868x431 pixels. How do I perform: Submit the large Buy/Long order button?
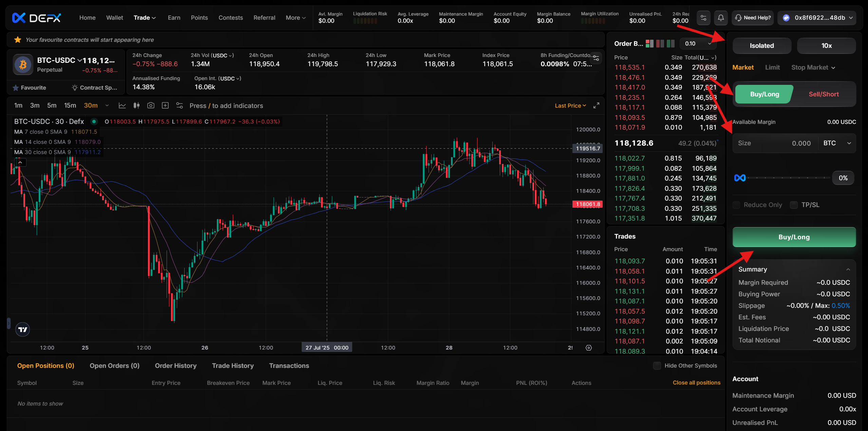[x=794, y=237]
